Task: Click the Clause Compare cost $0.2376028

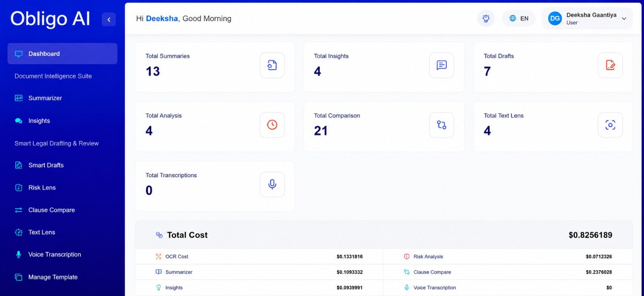Action: [x=599, y=272]
